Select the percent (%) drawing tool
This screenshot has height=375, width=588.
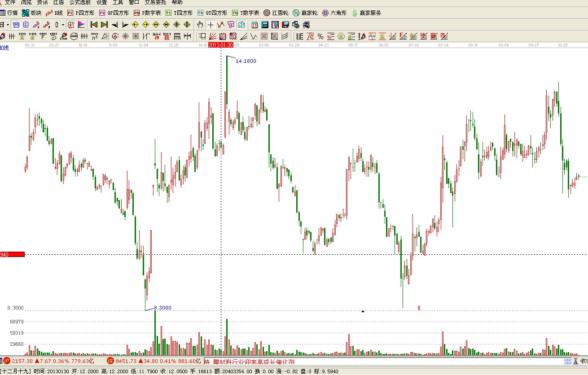coord(320,36)
